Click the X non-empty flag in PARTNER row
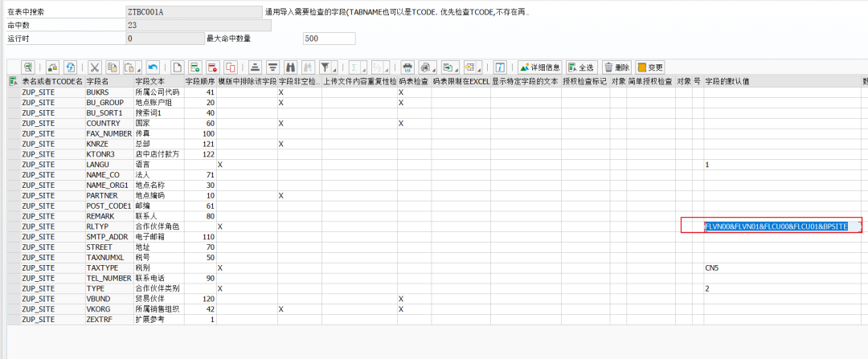The image size is (868, 359). tap(300, 195)
